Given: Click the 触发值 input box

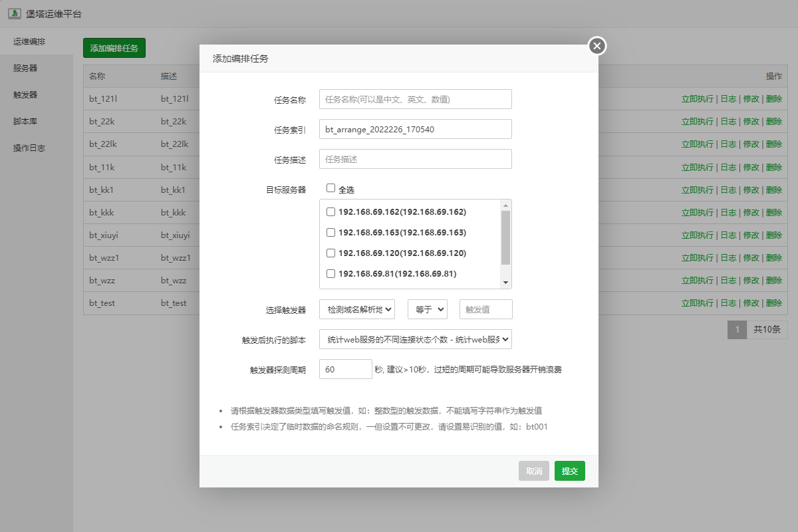Looking at the screenshot, I should point(485,309).
